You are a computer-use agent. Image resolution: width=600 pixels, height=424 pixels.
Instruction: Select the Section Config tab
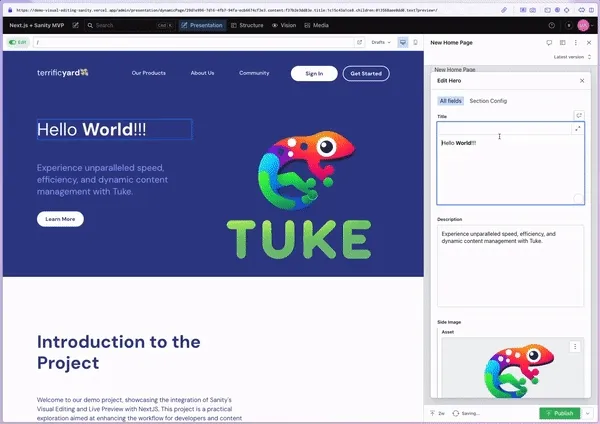tap(488, 101)
